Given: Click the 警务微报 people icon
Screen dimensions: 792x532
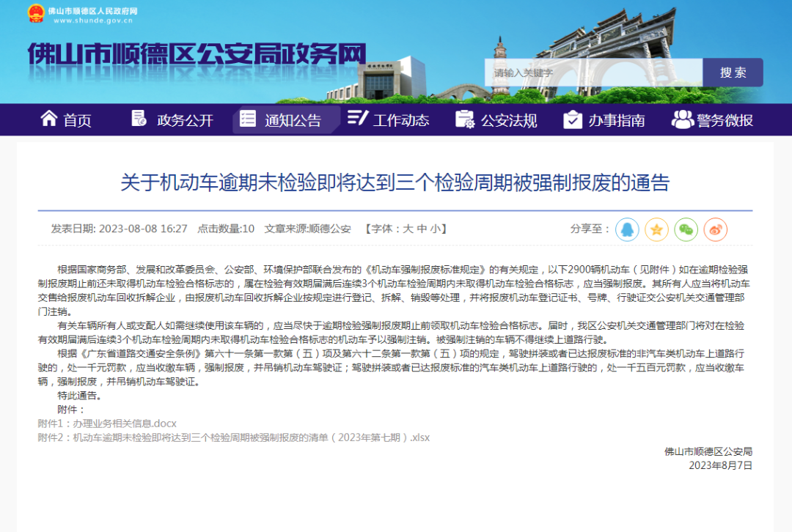Looking at the screenshot, I should point(682,119).
